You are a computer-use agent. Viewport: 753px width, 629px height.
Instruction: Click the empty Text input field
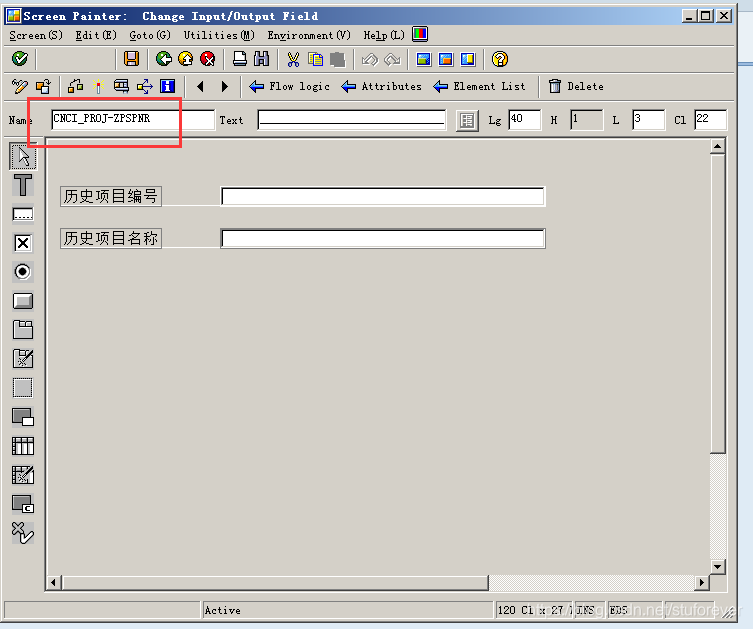(x=352, y=120)
